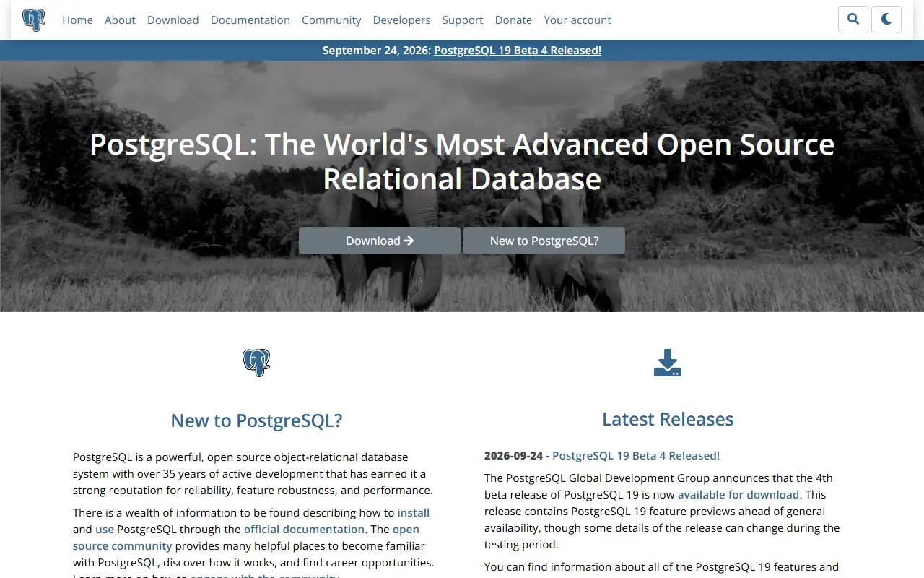Click the hero headline about Advanced Open Source Database
Viewport: 924px width, 578px height.
pyautogui.click(x=462, y=161)
